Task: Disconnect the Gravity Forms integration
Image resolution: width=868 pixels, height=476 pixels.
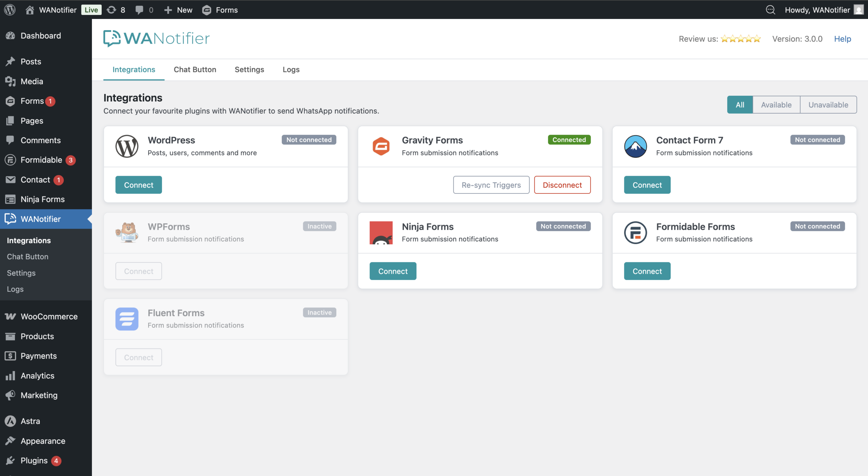Action: 562,185
